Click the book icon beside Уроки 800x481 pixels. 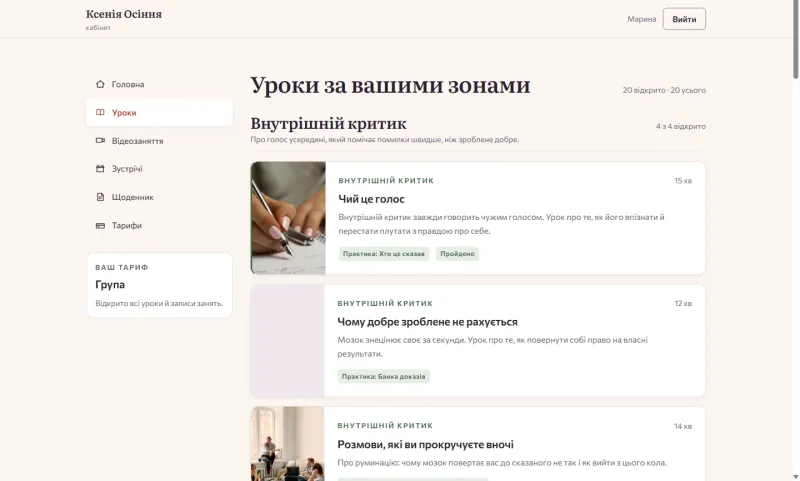coord(100,112)
